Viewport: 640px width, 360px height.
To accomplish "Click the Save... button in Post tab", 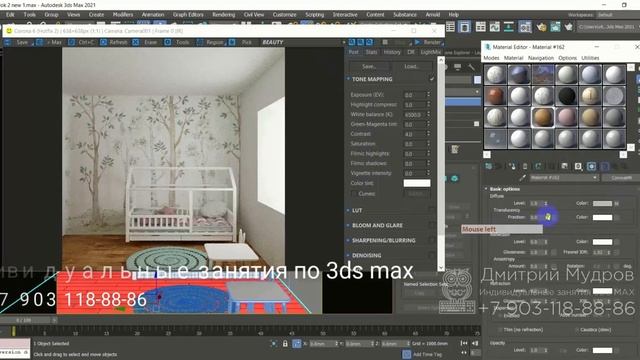I will point(369,66).
